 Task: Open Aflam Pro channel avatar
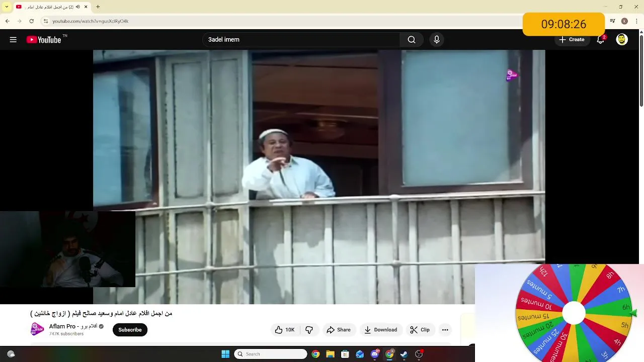coord(37,329)
